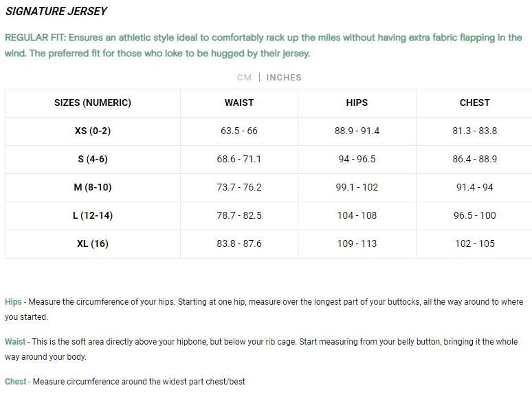This screenshot has height=401, width=532.
Task: Select the SIZES (NUMERIC) column header
Action: [93, 102]
